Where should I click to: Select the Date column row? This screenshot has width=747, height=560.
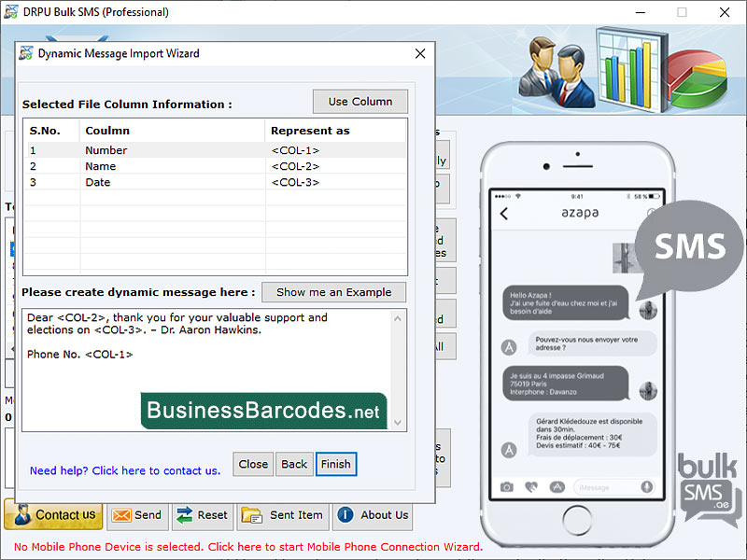click(217, 182)
